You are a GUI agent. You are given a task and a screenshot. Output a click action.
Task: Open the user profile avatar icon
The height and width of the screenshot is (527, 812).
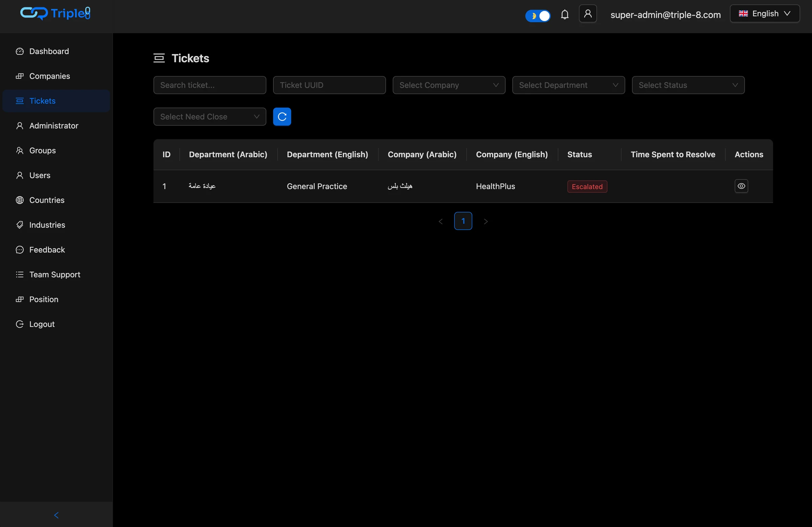click(x=587, y=14)
